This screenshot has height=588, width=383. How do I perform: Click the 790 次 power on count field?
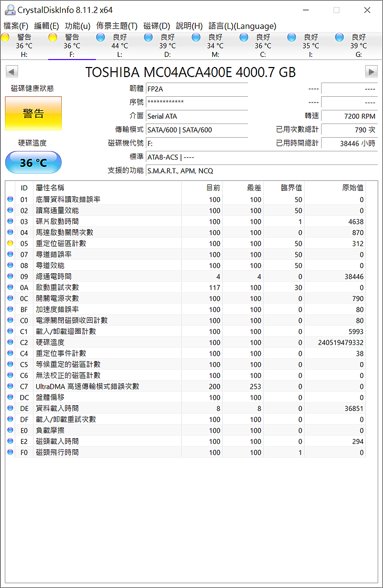point(349,130)
